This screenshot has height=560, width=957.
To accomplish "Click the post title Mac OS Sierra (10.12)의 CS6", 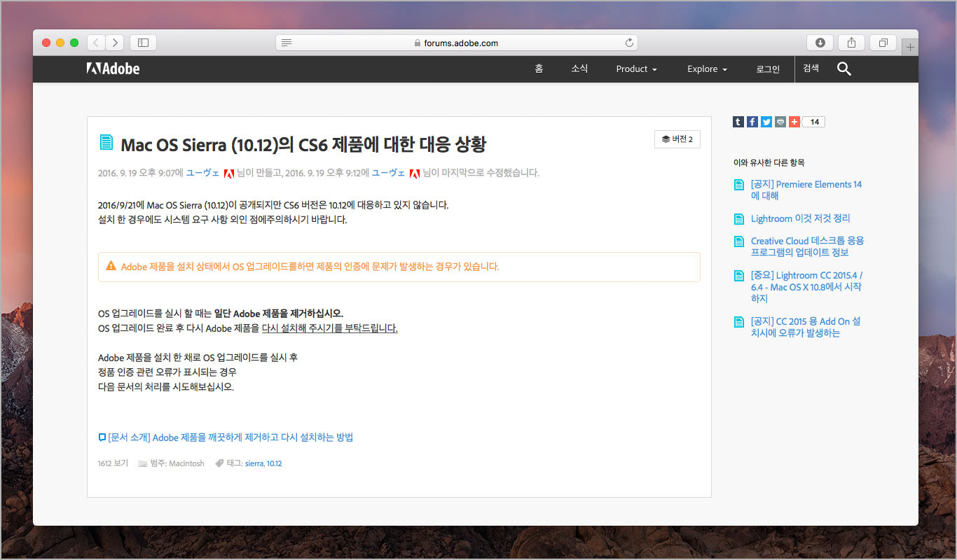I will (303, 144).
